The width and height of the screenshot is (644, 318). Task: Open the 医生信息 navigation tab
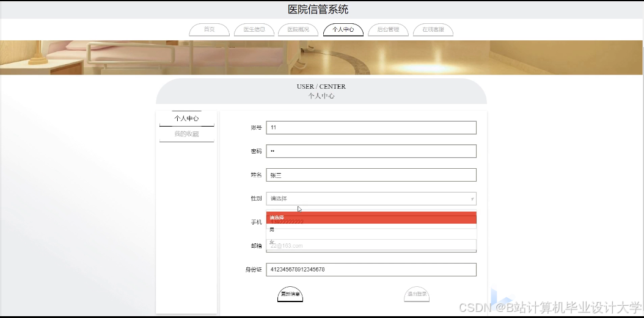point(254,29)
